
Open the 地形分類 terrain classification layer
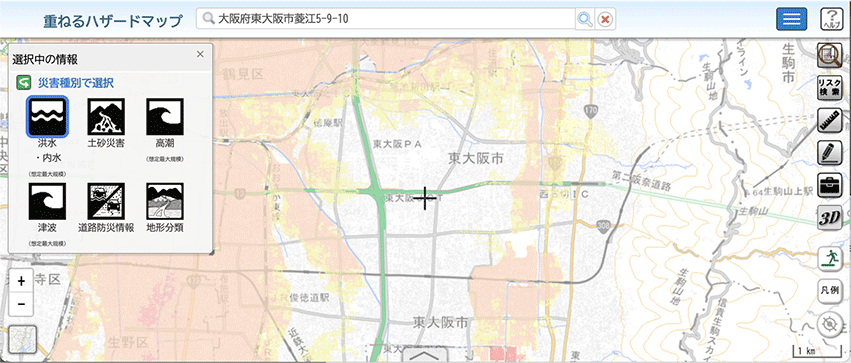pos(164,201)
